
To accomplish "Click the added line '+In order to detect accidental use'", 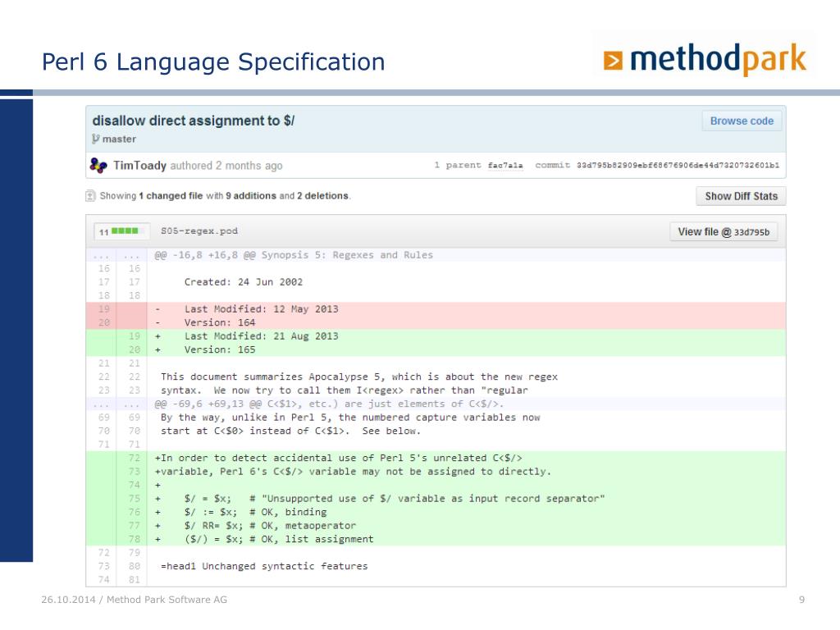I will click(x=436, y=458).
